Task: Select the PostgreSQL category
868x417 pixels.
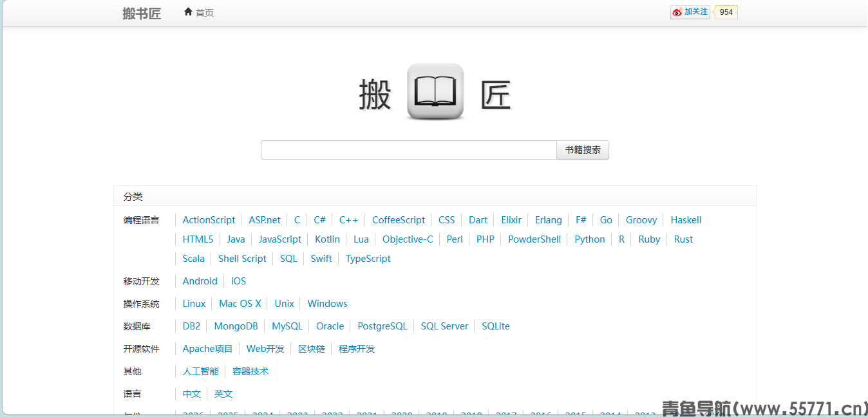Action: [x=382, y=326]
